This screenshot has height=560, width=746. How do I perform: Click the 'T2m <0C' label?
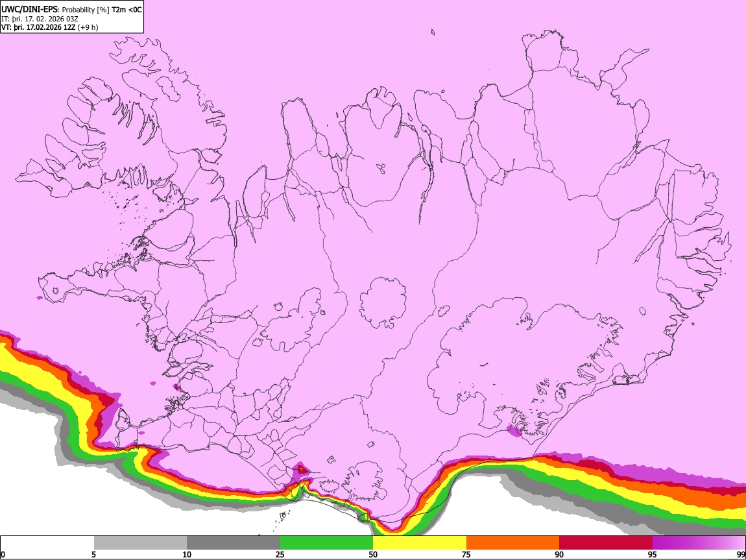click(x=126, y=10)
